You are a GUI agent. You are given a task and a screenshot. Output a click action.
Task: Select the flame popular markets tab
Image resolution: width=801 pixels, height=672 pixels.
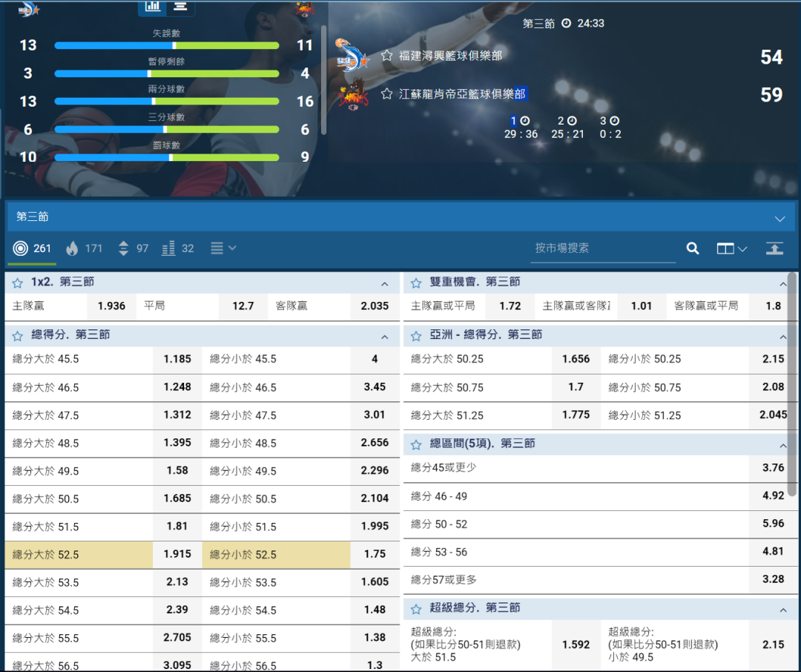(84, 248)
